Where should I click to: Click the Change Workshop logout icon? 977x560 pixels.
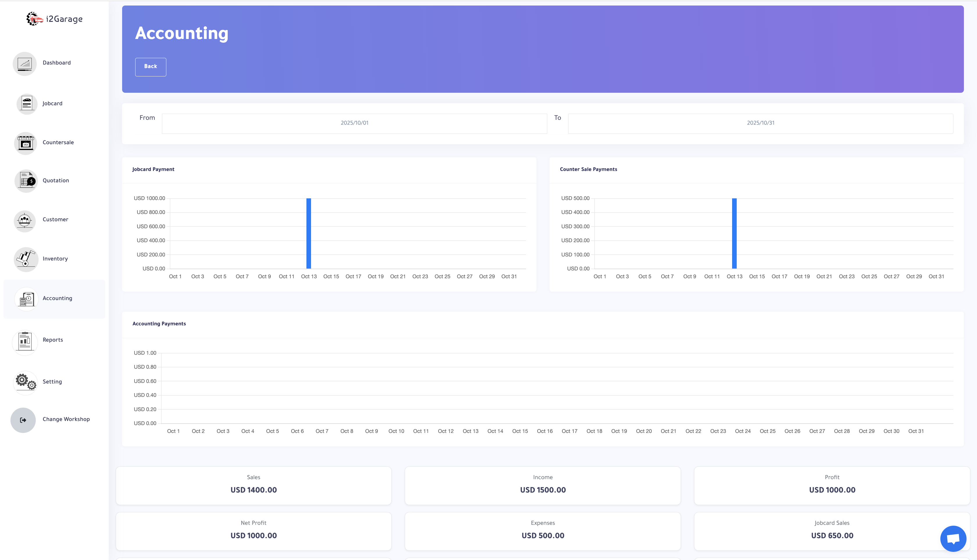23,420
